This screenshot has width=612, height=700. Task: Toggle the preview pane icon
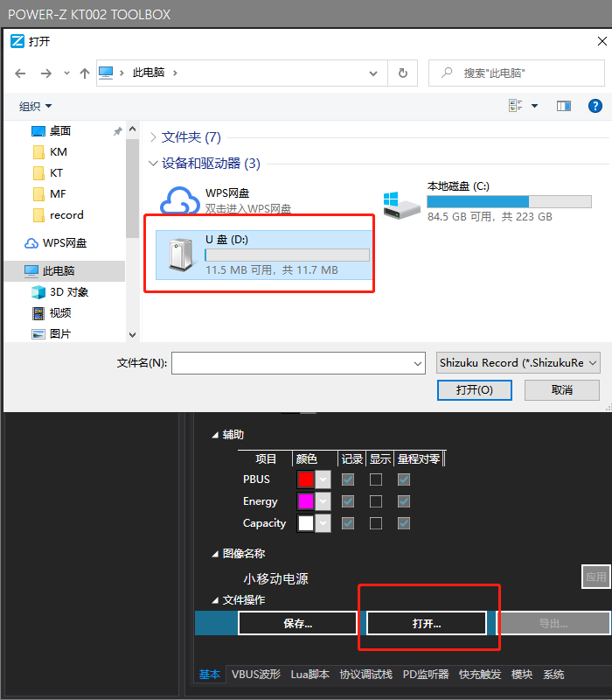[x=564, y=106]
